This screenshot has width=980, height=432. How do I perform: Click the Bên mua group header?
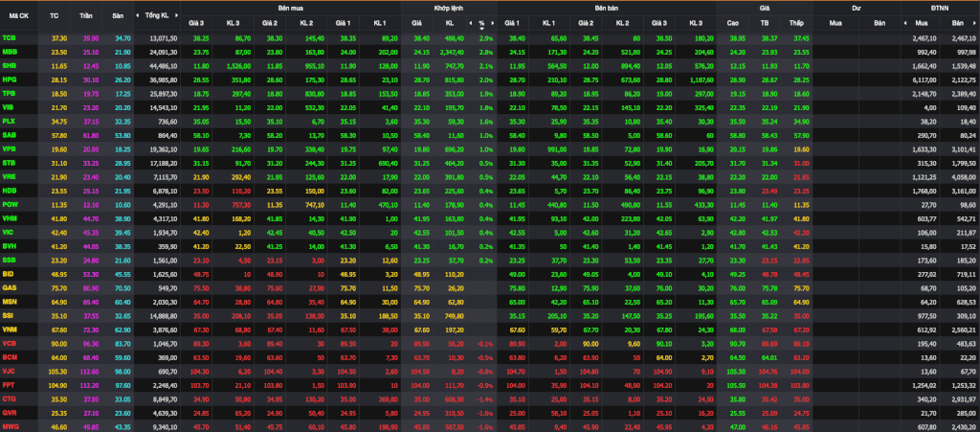click(291, 9)
